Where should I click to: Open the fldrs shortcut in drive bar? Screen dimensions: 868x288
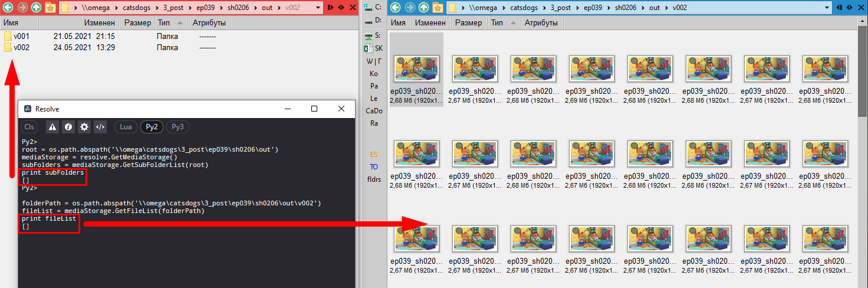(374, 179)
